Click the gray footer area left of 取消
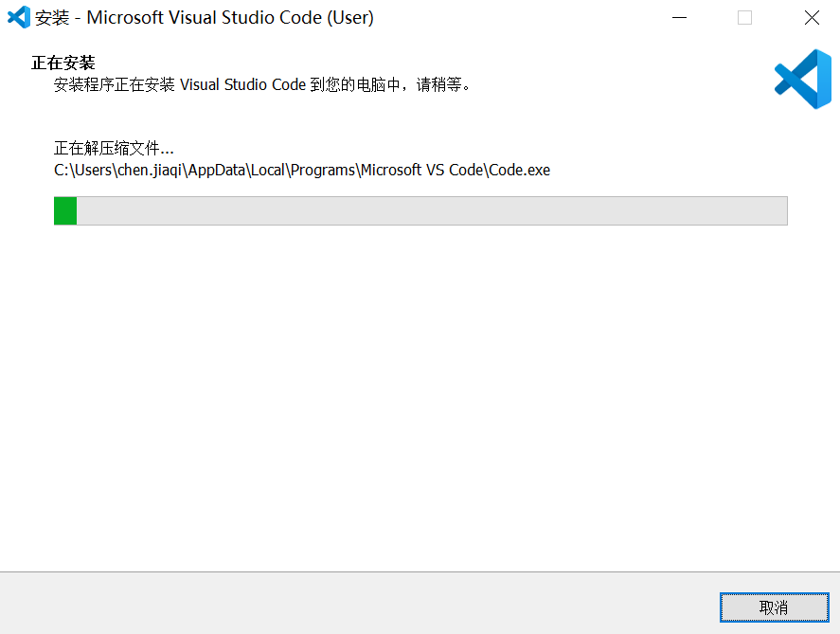The height and width of the screenshot is (634, 840). coord(360,607)
